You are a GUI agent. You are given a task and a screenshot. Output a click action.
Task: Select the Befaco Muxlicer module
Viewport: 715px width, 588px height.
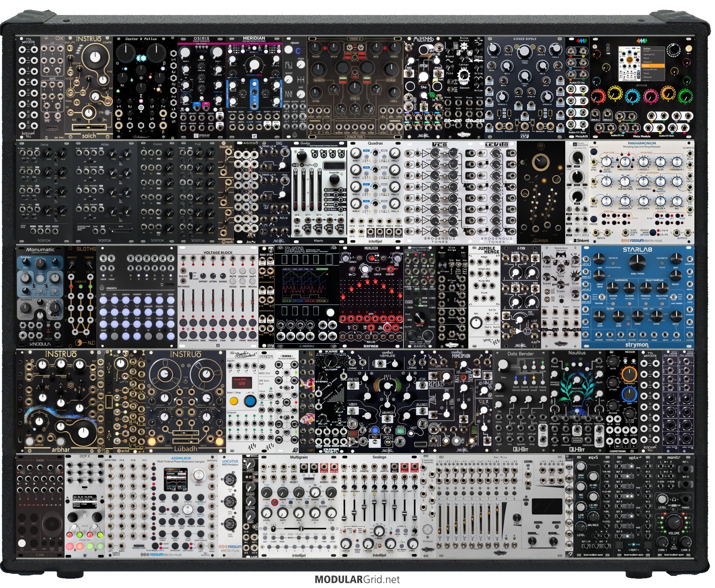tap(371, 297)
